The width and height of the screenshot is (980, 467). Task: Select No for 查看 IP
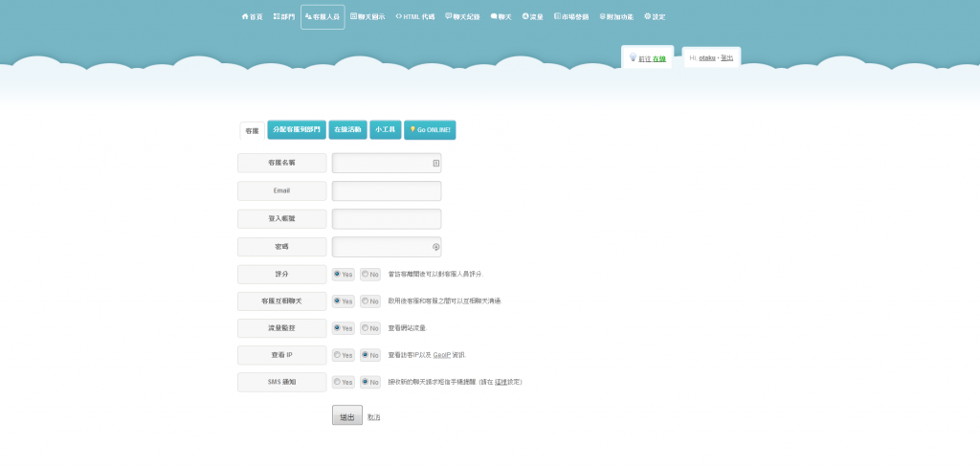(x=365, y=354)
